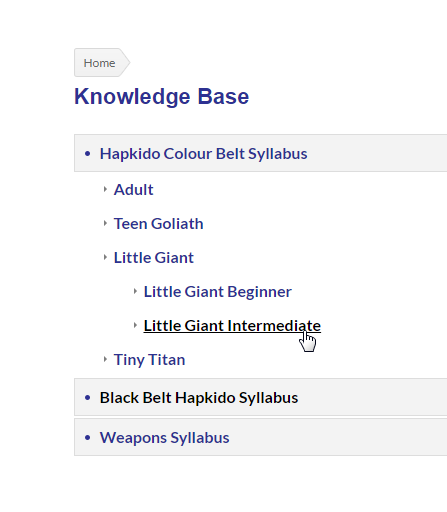Click arrow before Little Giant Intermediate
The height and width of the screenshot is (512, 447).
(x=135, y=325)
